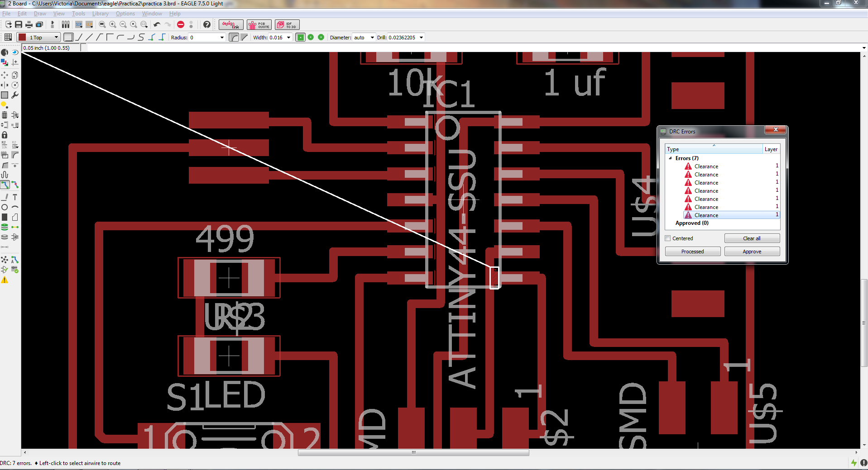Image resolution: width=868 pixels, height=470 pixels.
Task: Select the Ratsnest tool
Action: [x=5, y=260]
